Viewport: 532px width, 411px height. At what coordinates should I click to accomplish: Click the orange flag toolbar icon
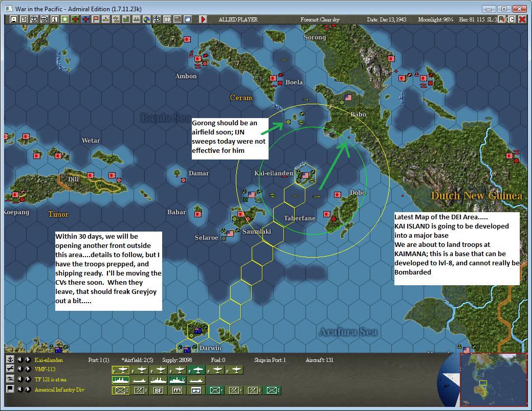pos(96,19)
